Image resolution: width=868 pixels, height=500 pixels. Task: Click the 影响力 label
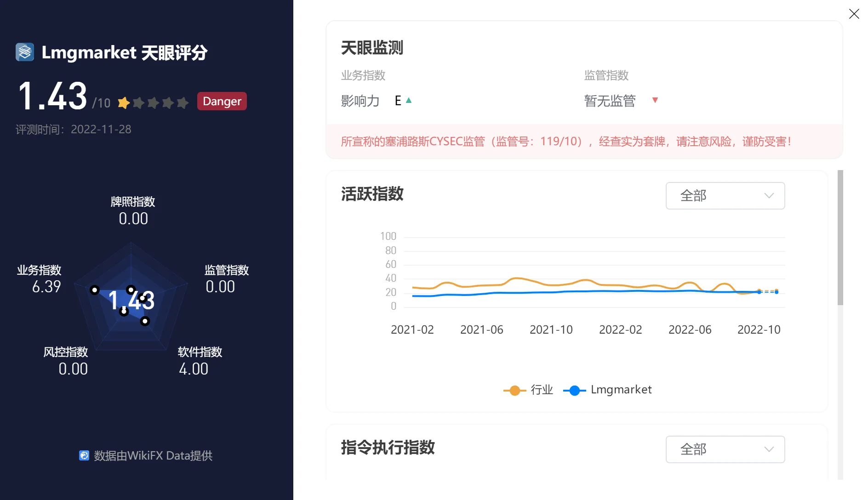point(360,101)
